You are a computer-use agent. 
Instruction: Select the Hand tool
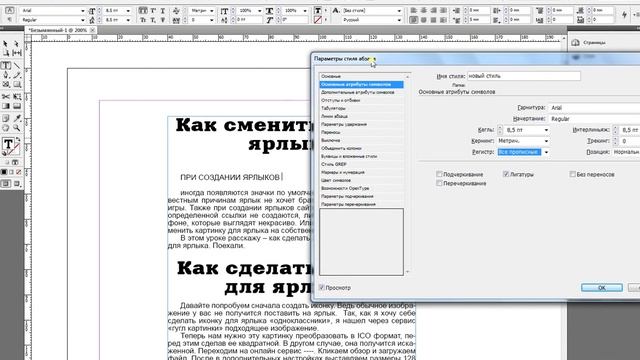tap(6, 128)
